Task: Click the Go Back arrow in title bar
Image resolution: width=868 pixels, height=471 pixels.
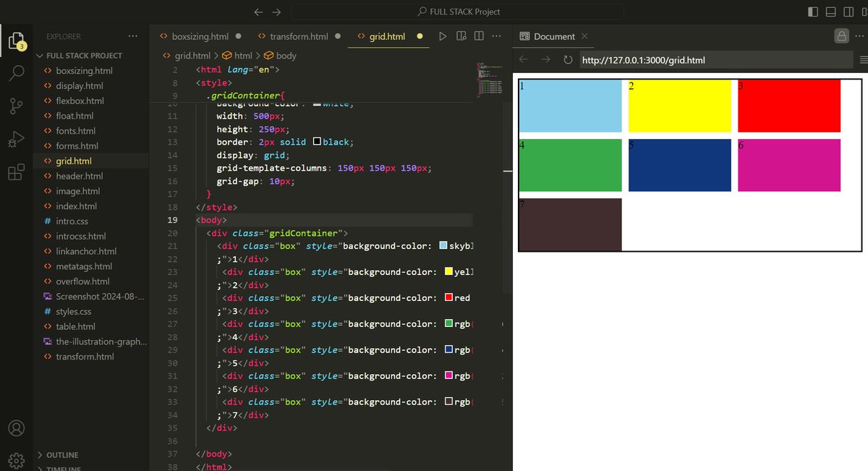Action: (x=259, y=12)
